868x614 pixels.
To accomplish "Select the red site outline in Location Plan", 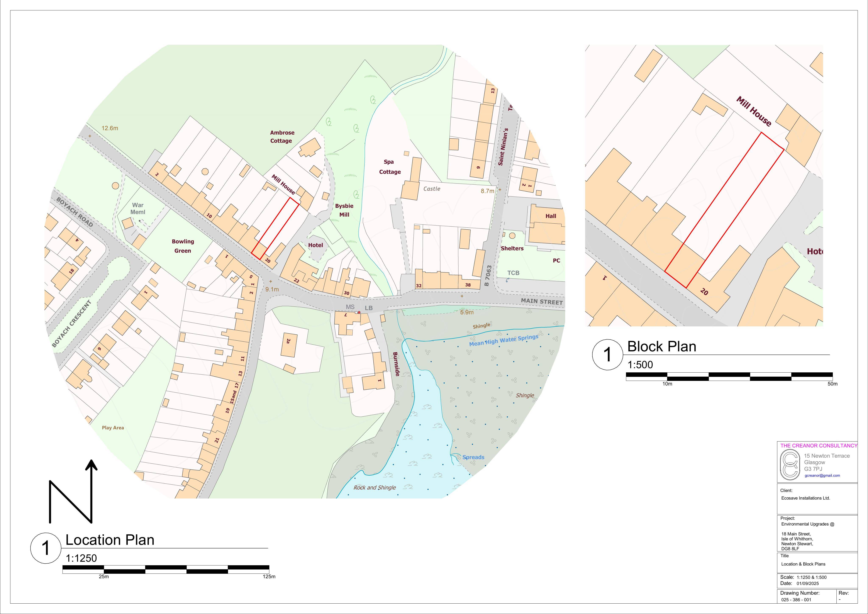I will (275, 228).
